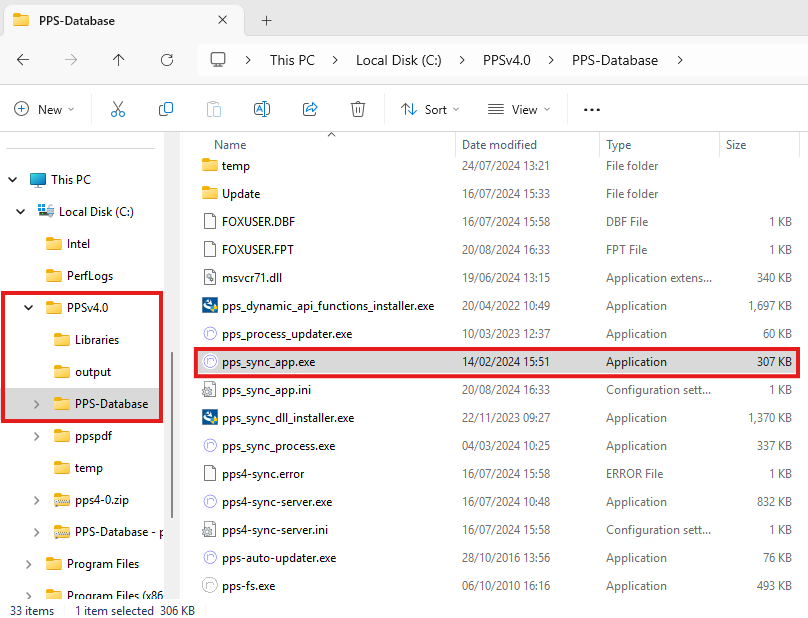Click the Delete trash can icon
This screenshot has height=618, width=808.
(358, 109)
